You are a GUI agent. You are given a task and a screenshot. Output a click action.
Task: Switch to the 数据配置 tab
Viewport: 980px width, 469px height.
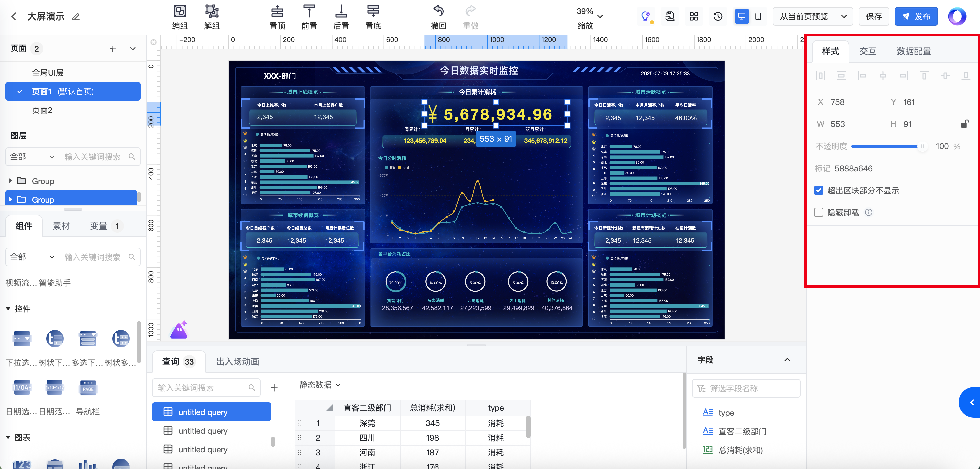coord(913,51)
